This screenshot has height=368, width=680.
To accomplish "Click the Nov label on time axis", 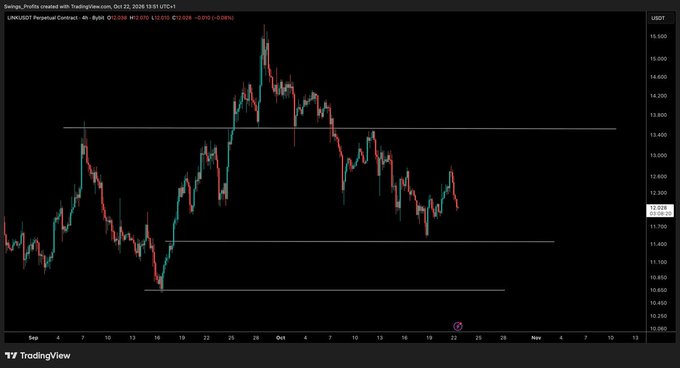I will [x=536, y=338].
